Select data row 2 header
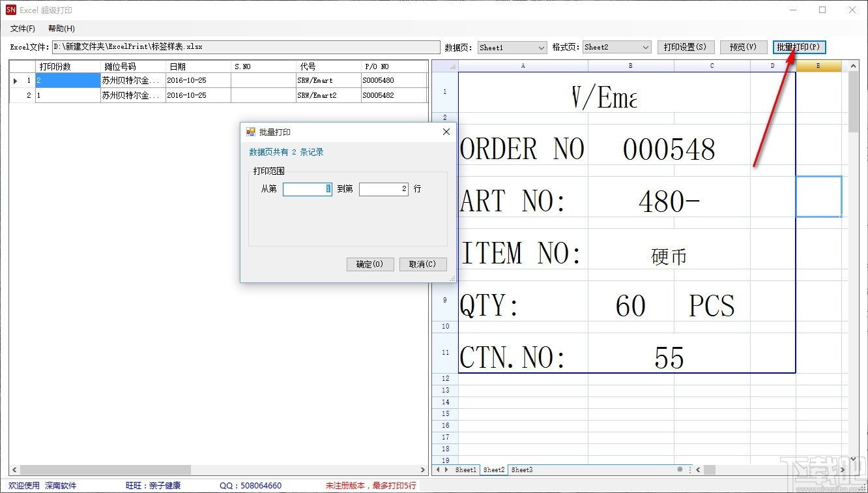Viewport: 868px width, 493px height. pos(22,95)
